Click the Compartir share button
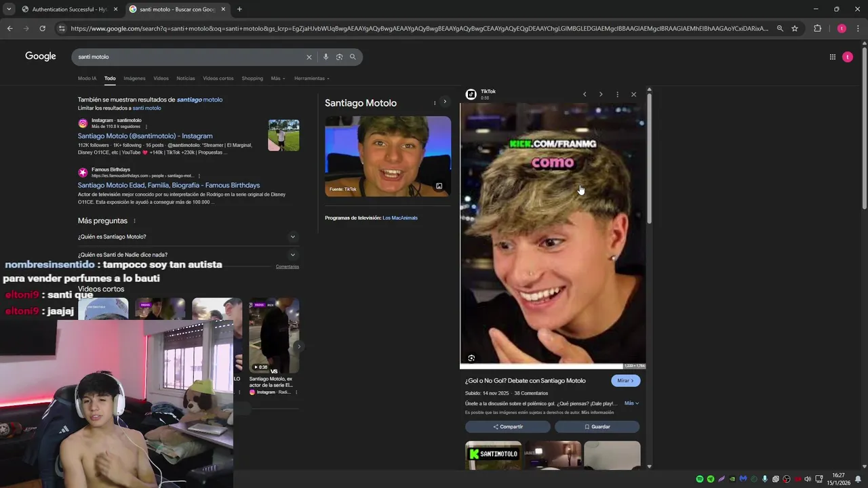868x488 pixels. (508, 427)
